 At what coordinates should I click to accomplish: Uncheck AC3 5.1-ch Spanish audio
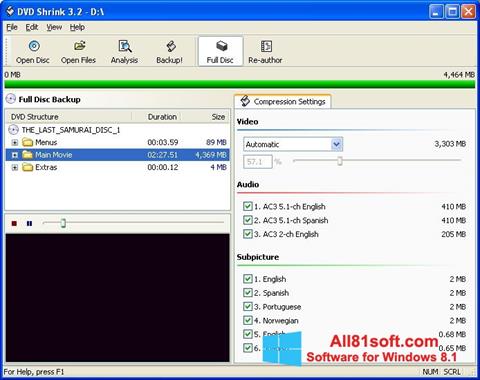point(247,220)
